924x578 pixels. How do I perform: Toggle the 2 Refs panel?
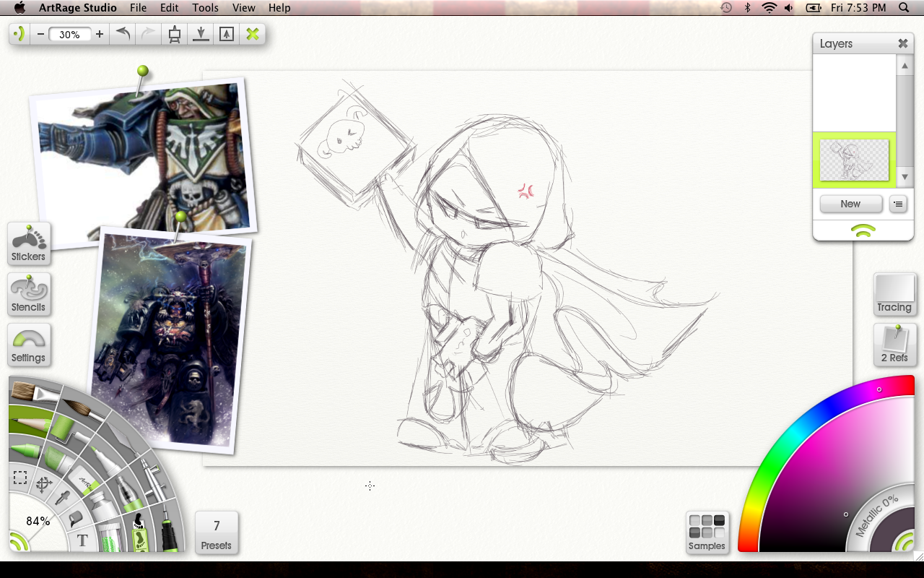[x=894, y=345]
